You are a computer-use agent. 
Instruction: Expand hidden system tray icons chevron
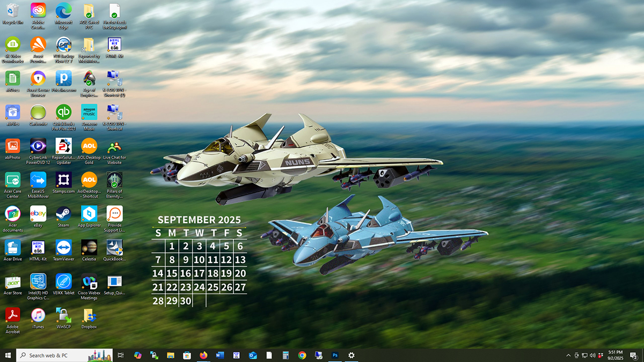(x=568, y=355)
